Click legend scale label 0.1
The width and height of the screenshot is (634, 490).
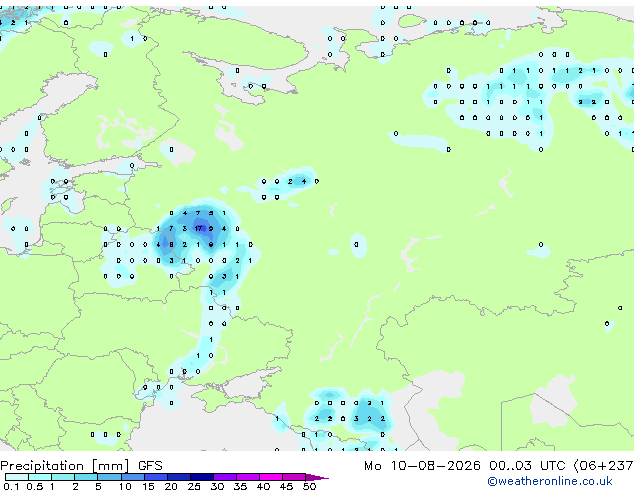pyautogui.click(x=11, y=486)
